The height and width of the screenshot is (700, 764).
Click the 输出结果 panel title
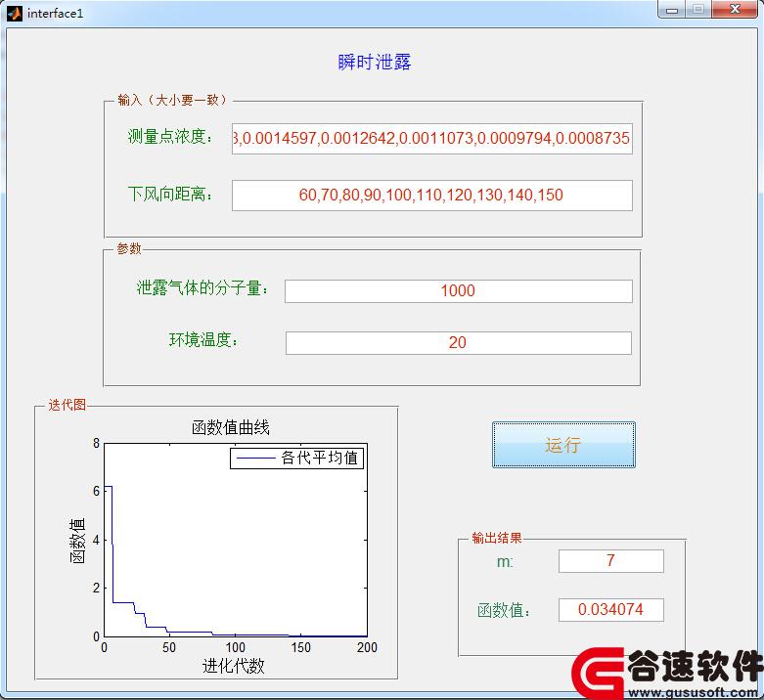(497, 538)
